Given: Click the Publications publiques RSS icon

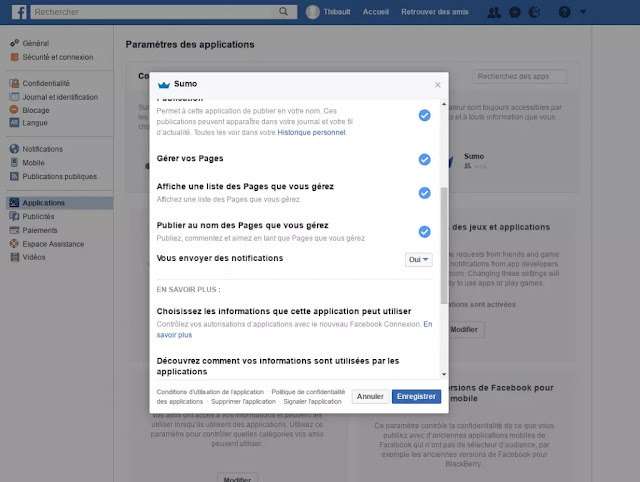Looking at the screenshot, I should [14, 176].
